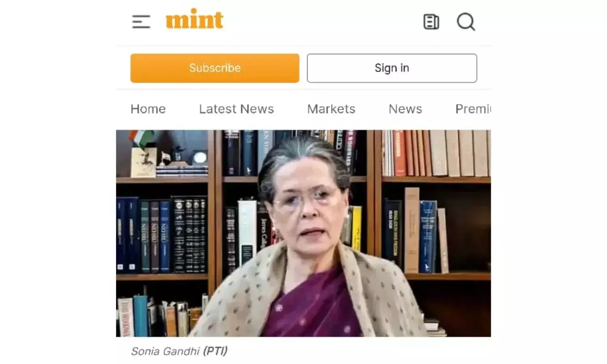Viewport: 607px width, 364px height.
Task: Click the mint logo
Action: coord(194,19)
